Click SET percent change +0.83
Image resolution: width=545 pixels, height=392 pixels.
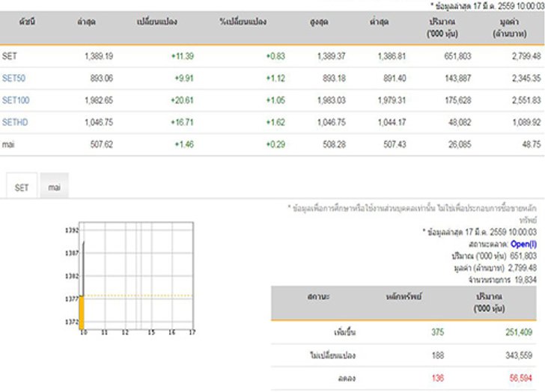point(275,56)
